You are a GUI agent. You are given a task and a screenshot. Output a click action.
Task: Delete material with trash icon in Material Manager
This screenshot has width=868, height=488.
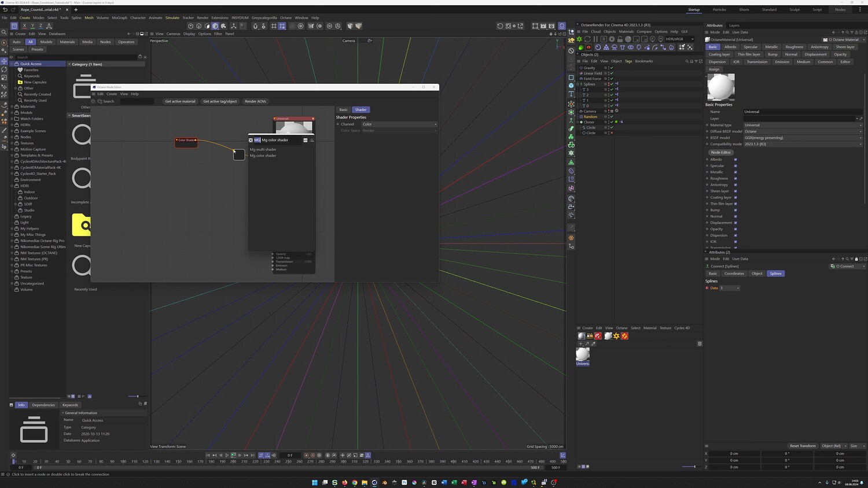point(700,343)
